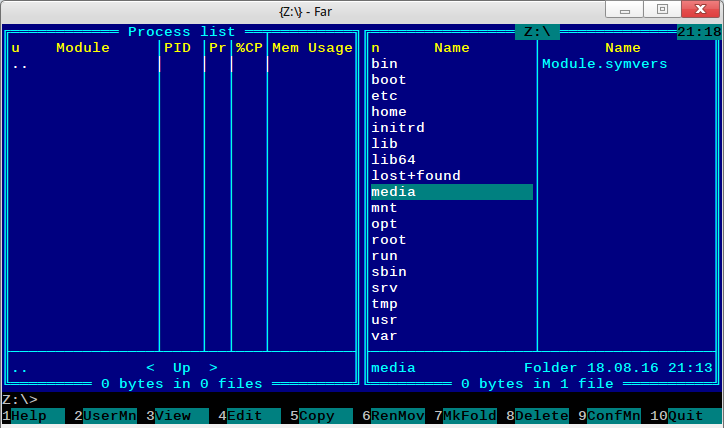Select the highlighted media folder

[x=393, y=192]
